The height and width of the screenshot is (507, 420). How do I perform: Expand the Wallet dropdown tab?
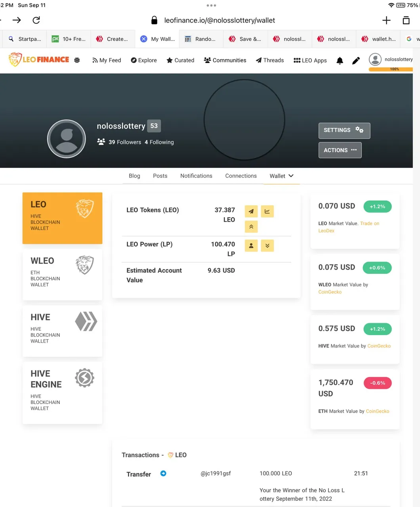click(281, 176)
